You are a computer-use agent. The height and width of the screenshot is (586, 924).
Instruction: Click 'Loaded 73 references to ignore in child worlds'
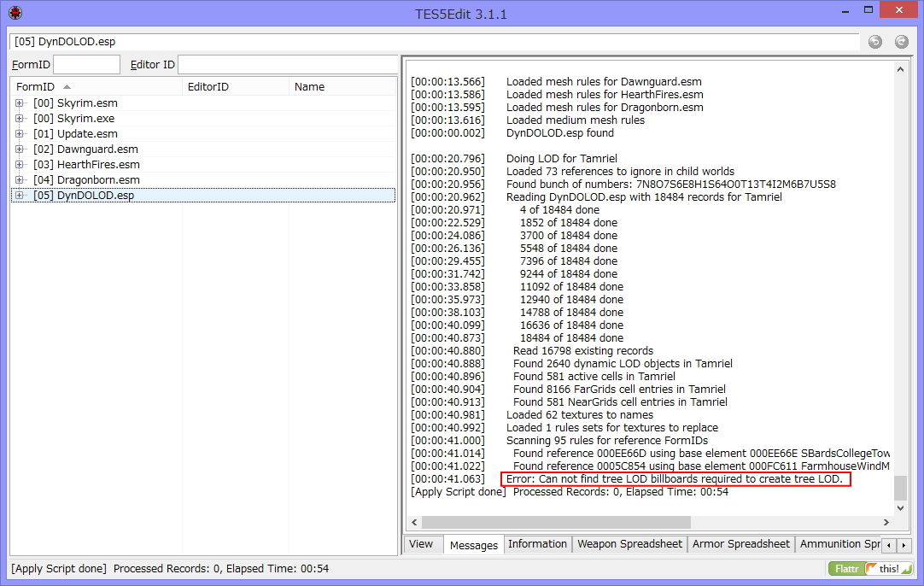pos(621,172)
